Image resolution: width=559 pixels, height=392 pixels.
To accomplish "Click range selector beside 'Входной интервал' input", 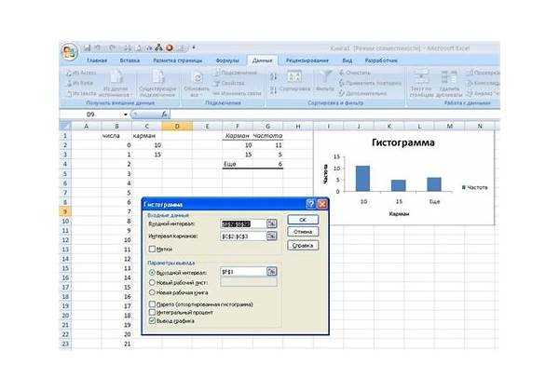I will click(x=272, y=223).
